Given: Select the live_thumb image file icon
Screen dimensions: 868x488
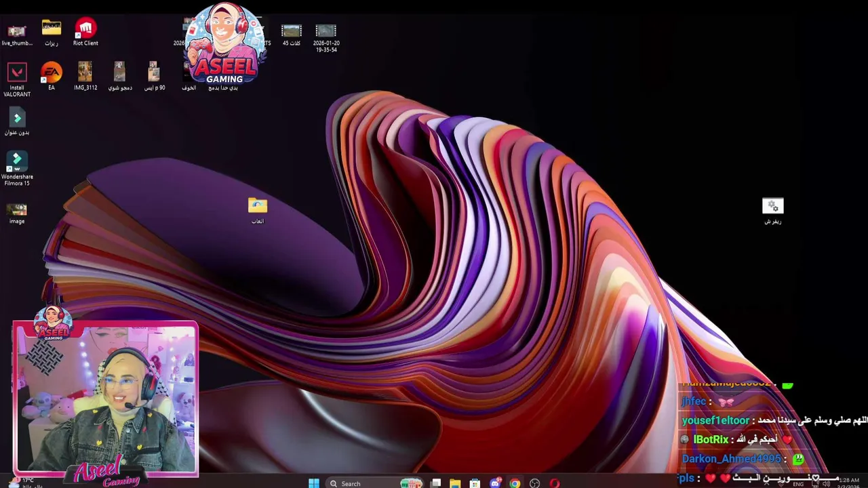Looking at the screenshot, I should coord(17,34).
